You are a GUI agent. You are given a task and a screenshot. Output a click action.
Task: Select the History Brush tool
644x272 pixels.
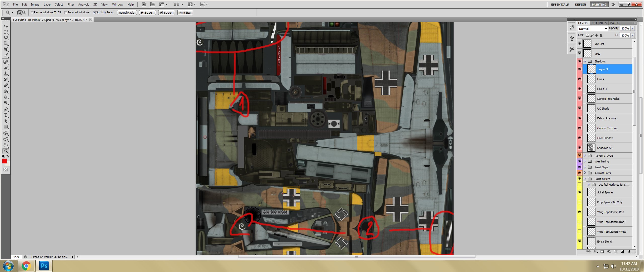[x=6, y=79]
